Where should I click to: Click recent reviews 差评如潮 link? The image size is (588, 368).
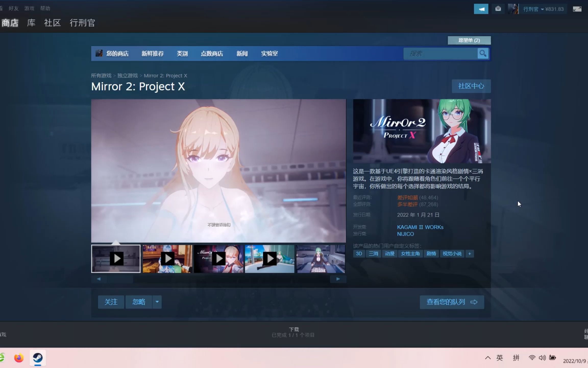[407, 198]
